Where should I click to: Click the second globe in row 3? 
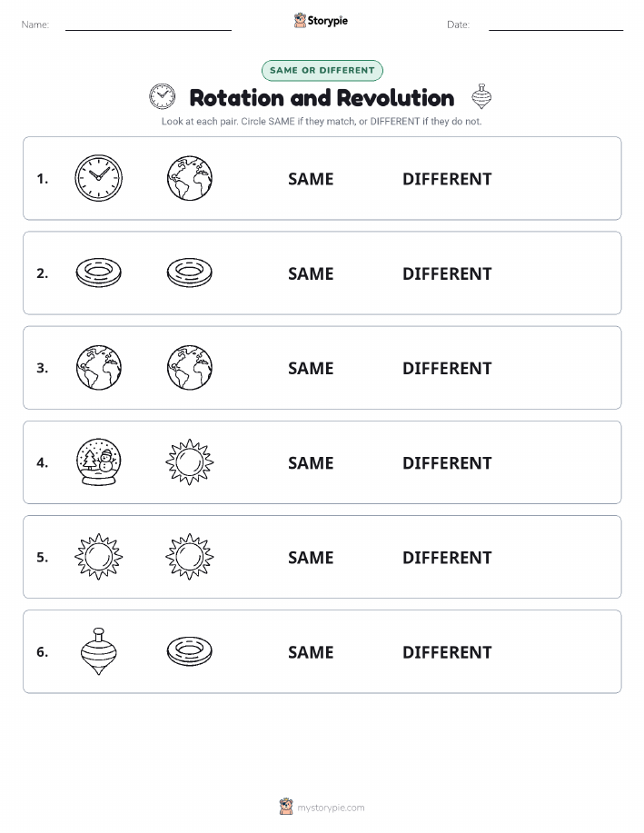pos(190,367)
